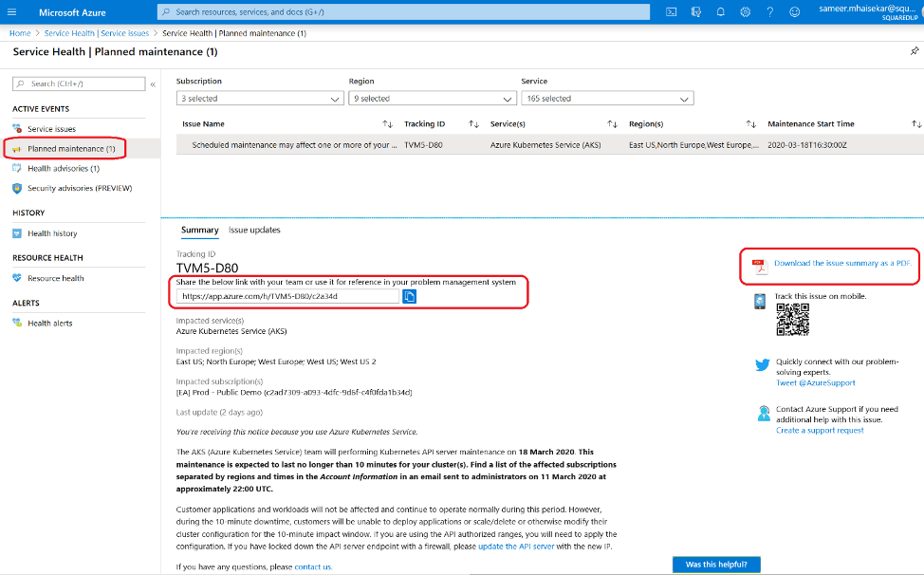924x575 pixels.
Task: Open the feedback smiley icon
Action: [794, 11]
